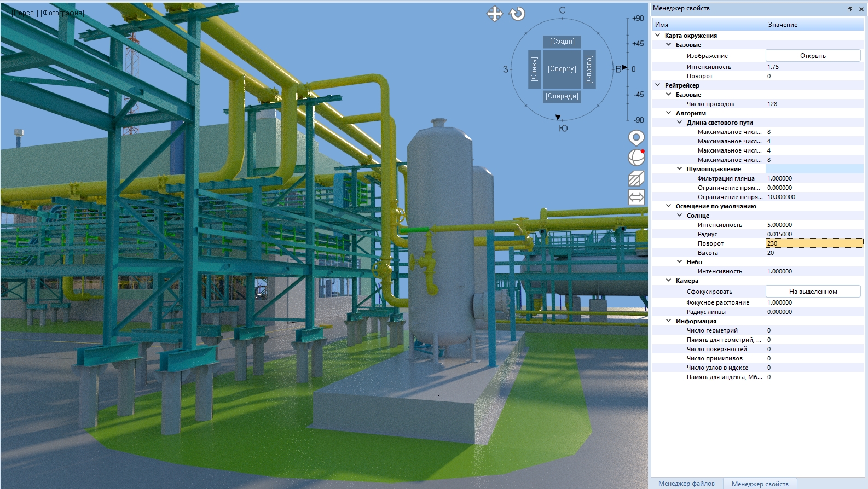Select the [Сверху] top view face
Viewport: 868px width, 489px height.
[x=562, y=69]
